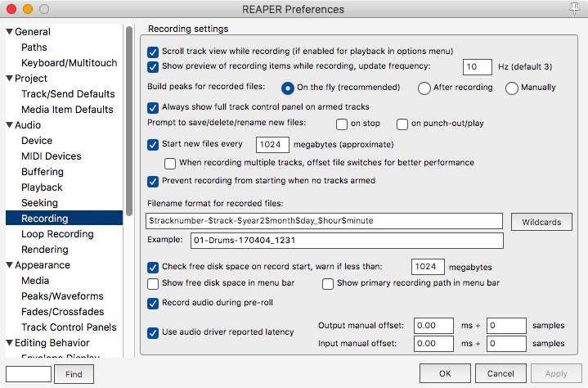The width and height of the screenshot is (588, 388).
Task: Select On the fly peak building
Action: (288, 88)
